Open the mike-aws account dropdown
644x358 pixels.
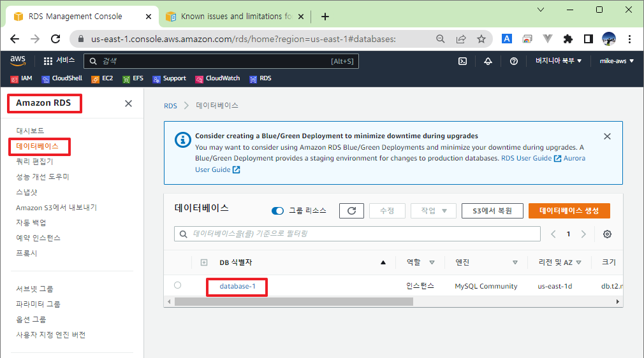tap(617, 61)
